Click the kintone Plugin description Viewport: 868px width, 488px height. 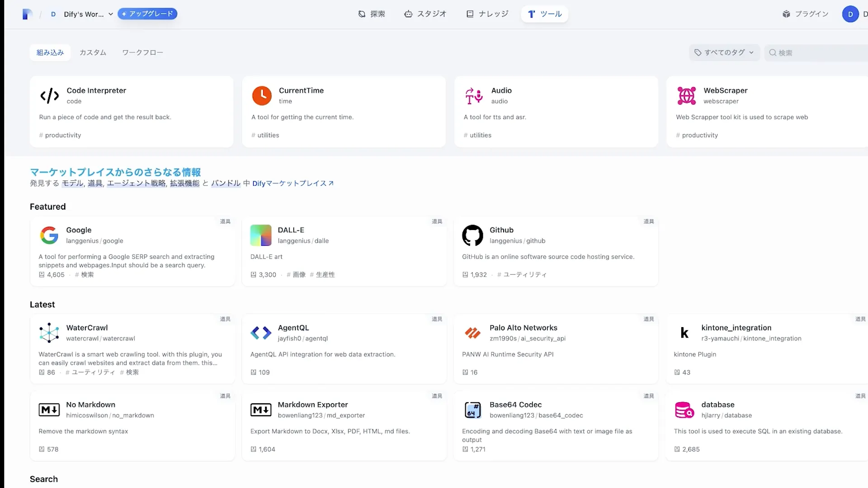(x=695, y=354)
